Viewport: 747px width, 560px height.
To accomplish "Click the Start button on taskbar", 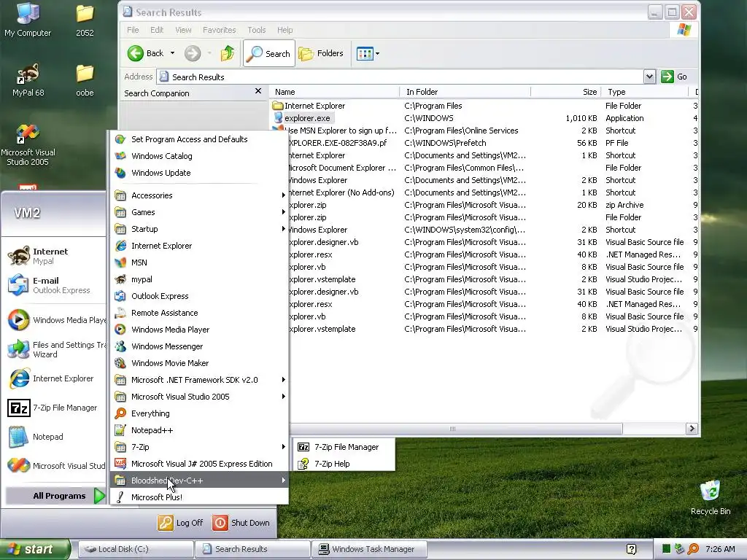I will (x=34, y=549).
